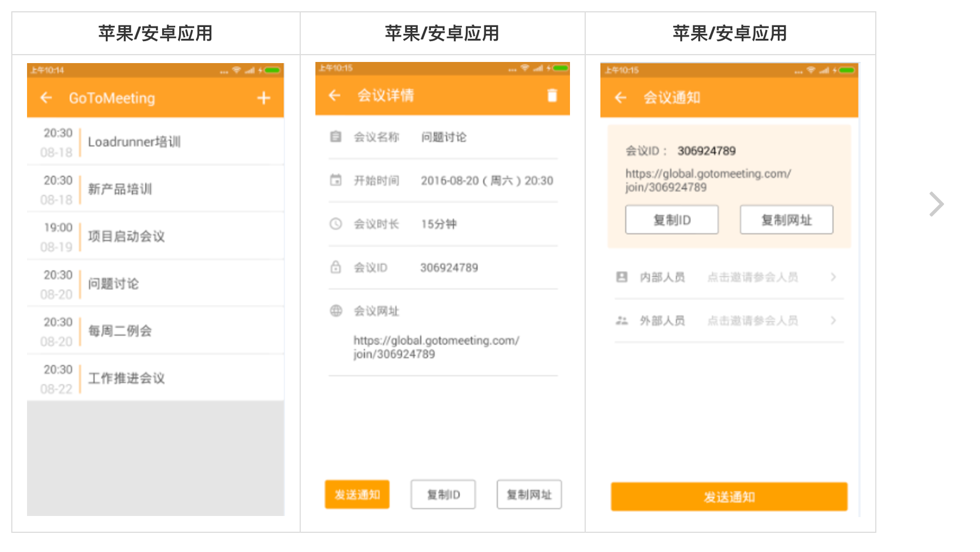The height and width of the screenshot is (552, 980).
Task: Open the 工作推进会议 meeting
Action: [155, 378]
